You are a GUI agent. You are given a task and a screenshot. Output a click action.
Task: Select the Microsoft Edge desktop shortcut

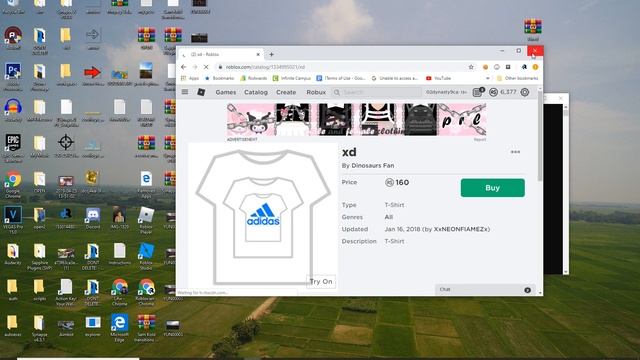(119, 328)
